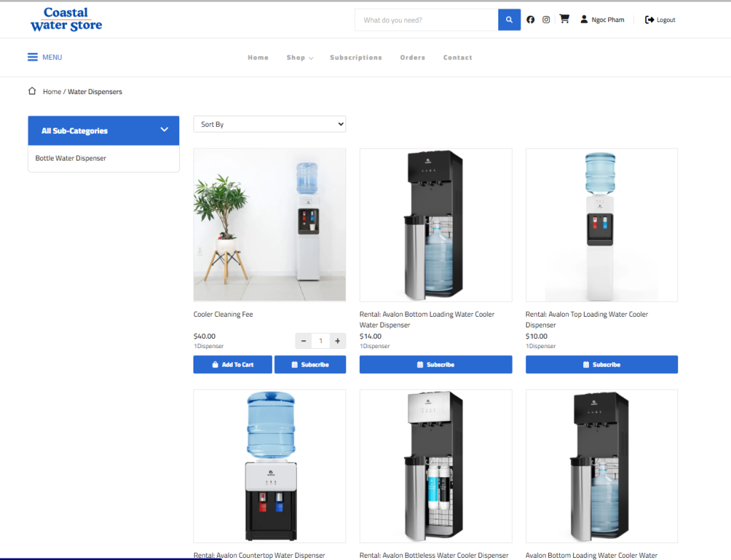731x560 pixels.
Task: Subscribe to Avalon Top Loading Water Cooler
Action: point(601,365)
